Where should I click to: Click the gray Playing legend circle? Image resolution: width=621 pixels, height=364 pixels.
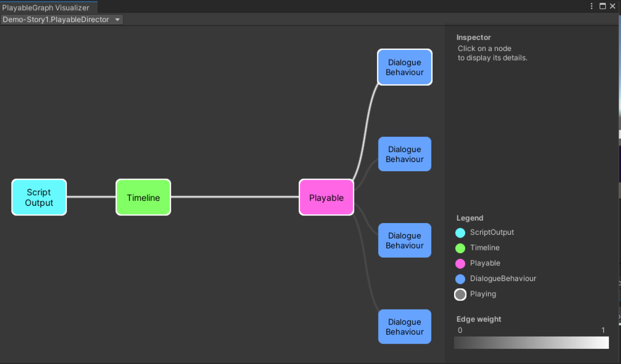(460, 294)
